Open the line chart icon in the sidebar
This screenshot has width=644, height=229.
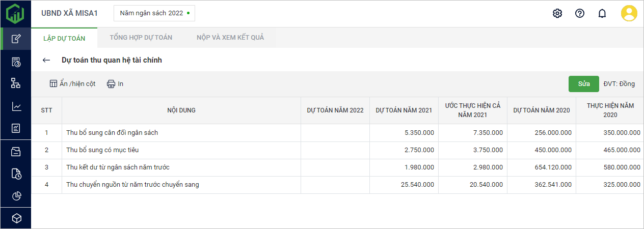[x=16, y=106]
